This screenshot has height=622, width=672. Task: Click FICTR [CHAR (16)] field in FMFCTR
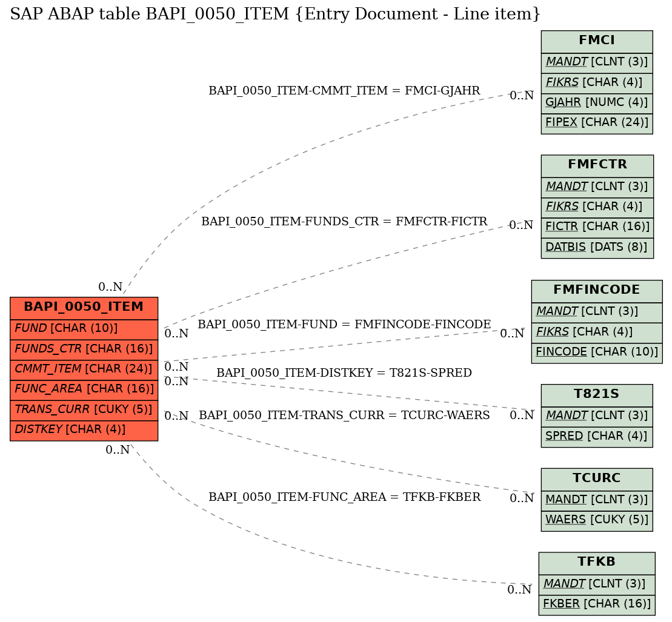pyautogui.click(x=597, y=227)
